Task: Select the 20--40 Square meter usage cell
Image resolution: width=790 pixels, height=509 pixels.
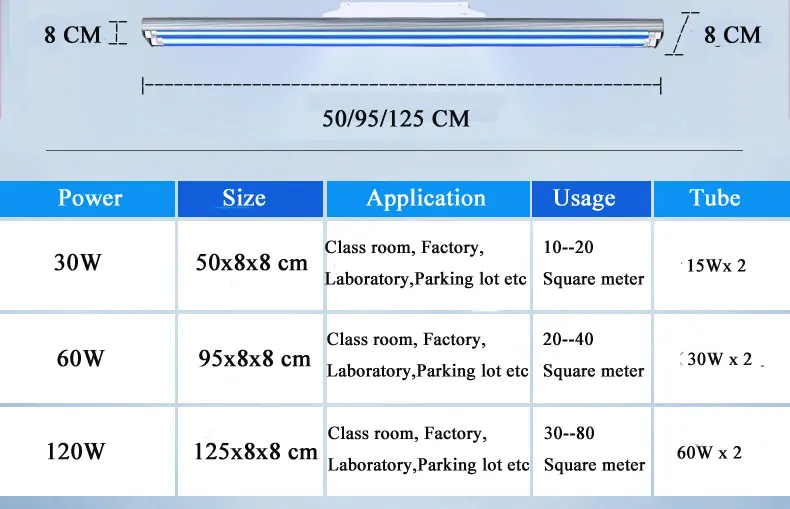Action: 593,355
